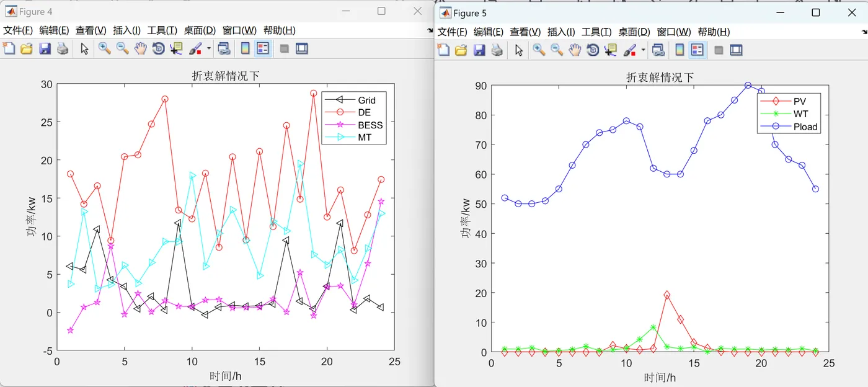
Task: Choose Rotate 3D tool in Figure 4
Action: pos(159,48)
